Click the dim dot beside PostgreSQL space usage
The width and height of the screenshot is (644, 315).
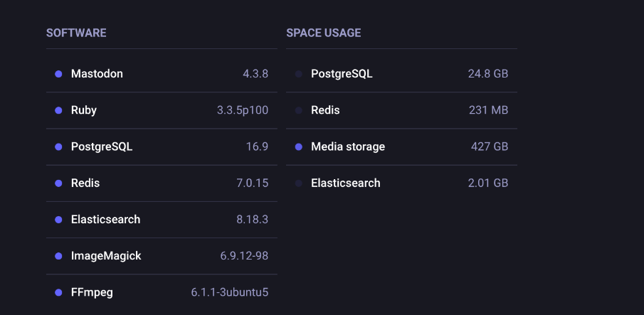[x=299, y=74]
